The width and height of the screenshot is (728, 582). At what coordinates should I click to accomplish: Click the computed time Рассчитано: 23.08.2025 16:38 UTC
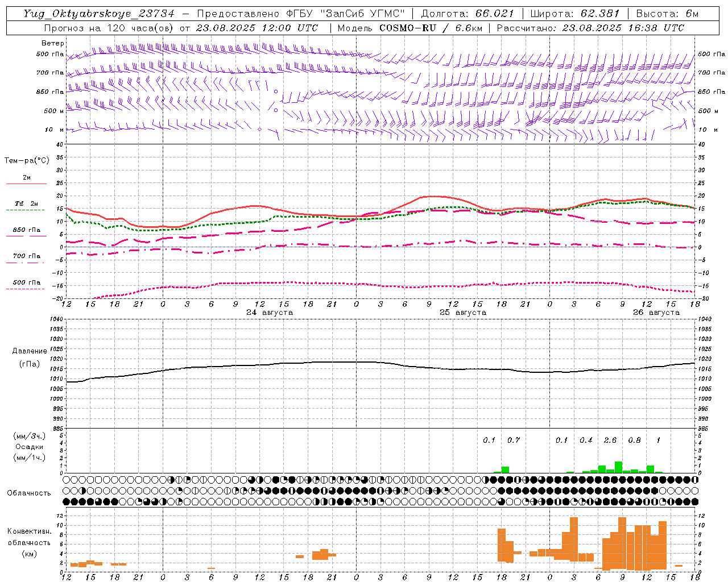[591, 28]
